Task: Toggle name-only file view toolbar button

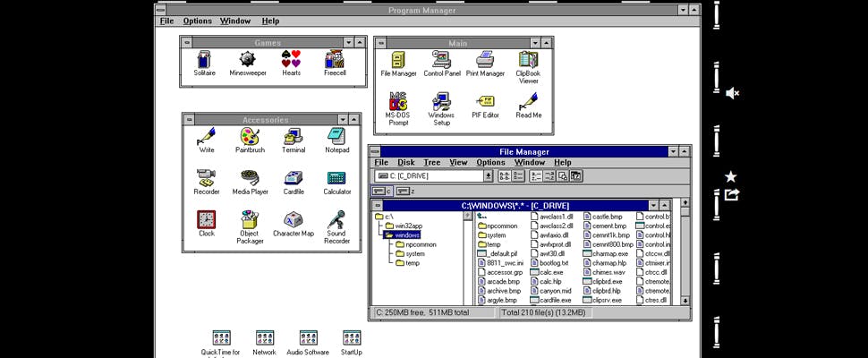Action: tap(504, 176)
